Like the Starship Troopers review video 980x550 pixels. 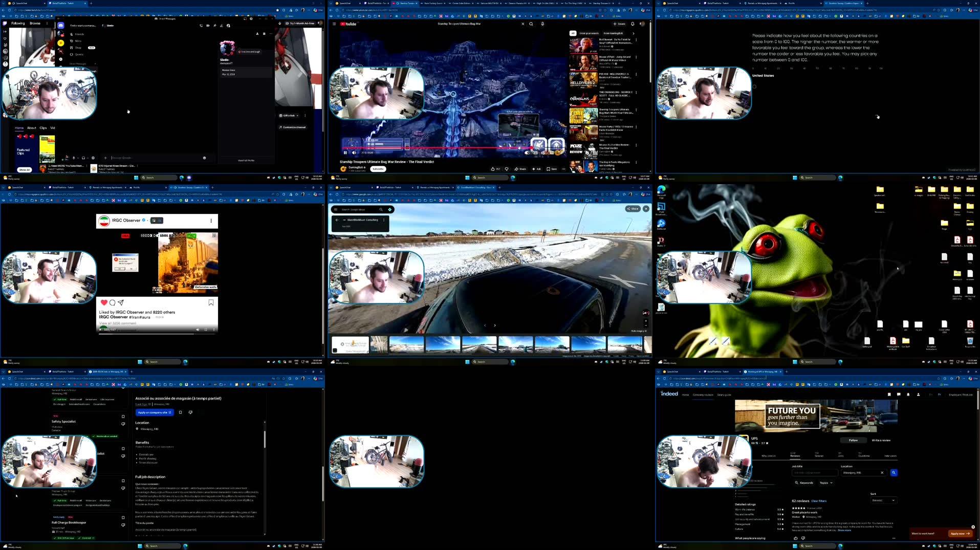(495, 169)
